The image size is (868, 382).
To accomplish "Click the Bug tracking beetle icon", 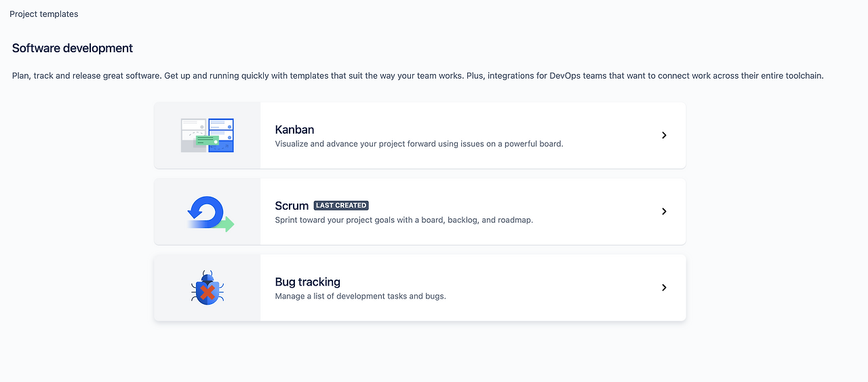I will point(208,288).
